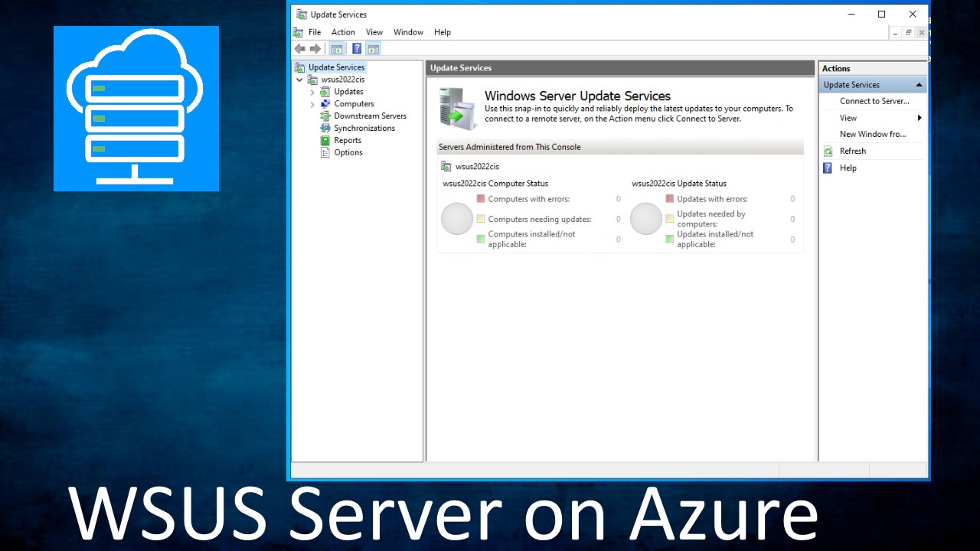
Task: Click the large WSUS server graphic
Action: pos(458,109)
